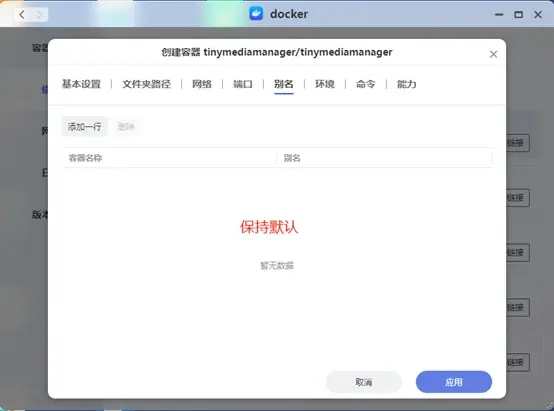Select the 网络 tab

point(202,84)
